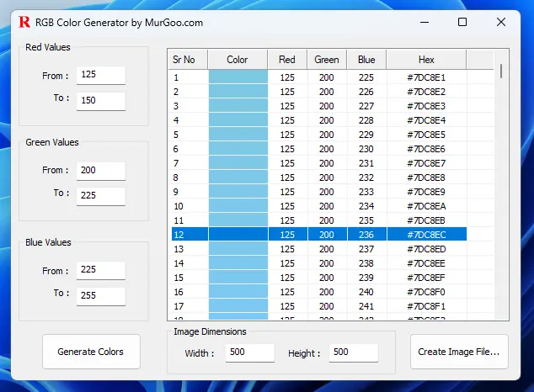Click the Generate Colors button
Screen dimensions: 534x392
pyautogui.click(x=91, y=352)
